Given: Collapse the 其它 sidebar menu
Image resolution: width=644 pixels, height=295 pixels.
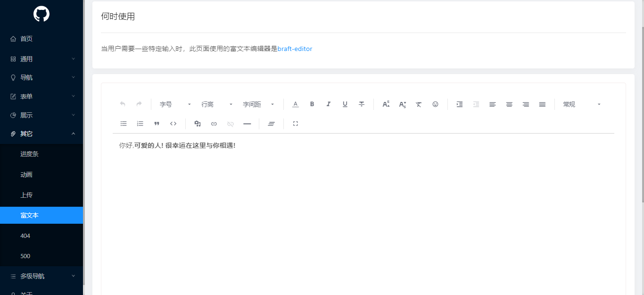Looking at the screenshot, I should (x=41, y=134).
